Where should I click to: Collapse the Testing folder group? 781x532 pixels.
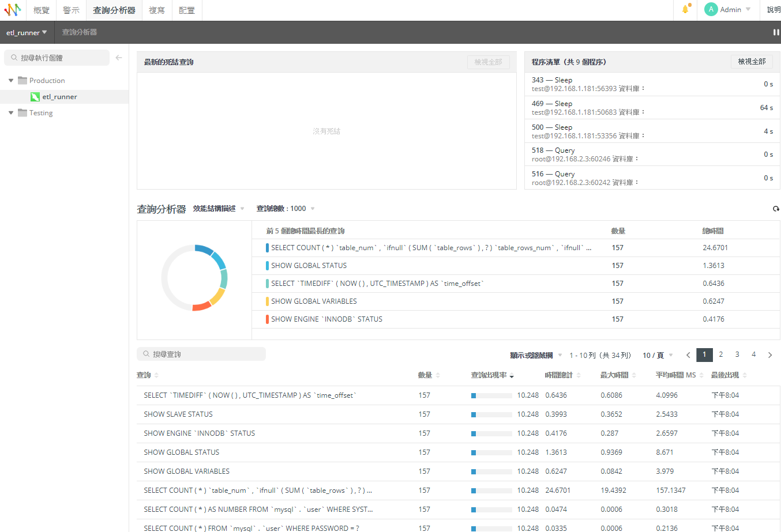11,113
